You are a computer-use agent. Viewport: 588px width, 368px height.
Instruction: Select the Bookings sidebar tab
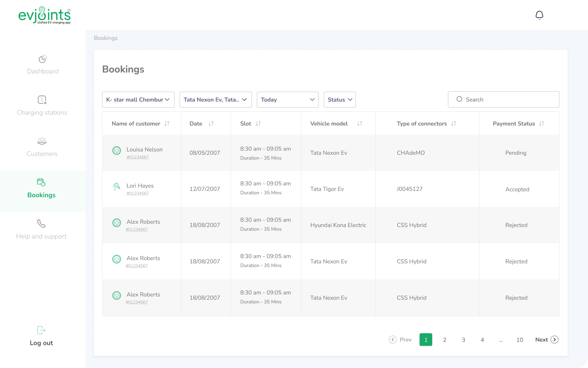pos(41,189)
